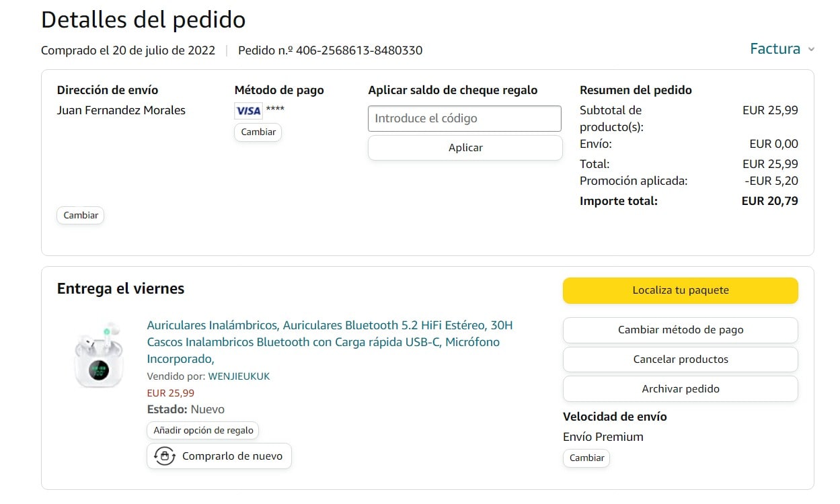Change the payment method under VISA
The width and height of the screenshot is (840, 504).
coord(258,132)
